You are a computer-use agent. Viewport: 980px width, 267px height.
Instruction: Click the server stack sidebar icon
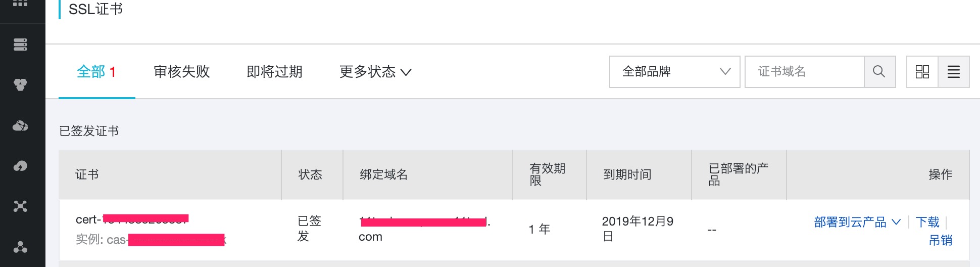tap(20, 45)
